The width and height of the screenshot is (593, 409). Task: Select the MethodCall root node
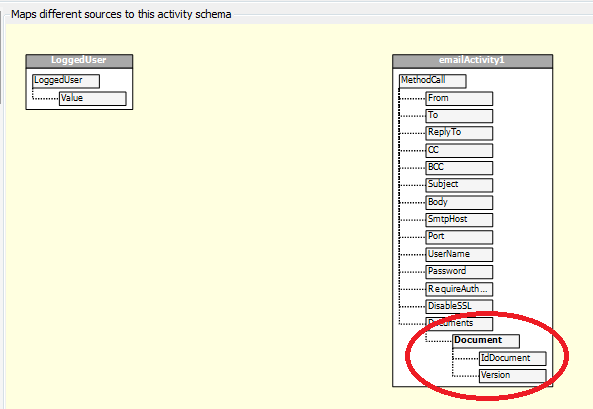(433, 81)
